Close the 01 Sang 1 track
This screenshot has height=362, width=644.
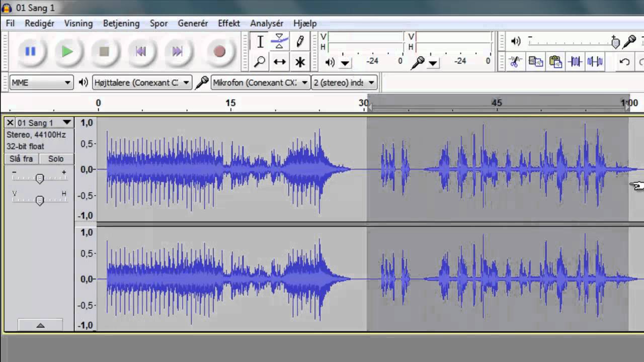(x=10, y=123)
